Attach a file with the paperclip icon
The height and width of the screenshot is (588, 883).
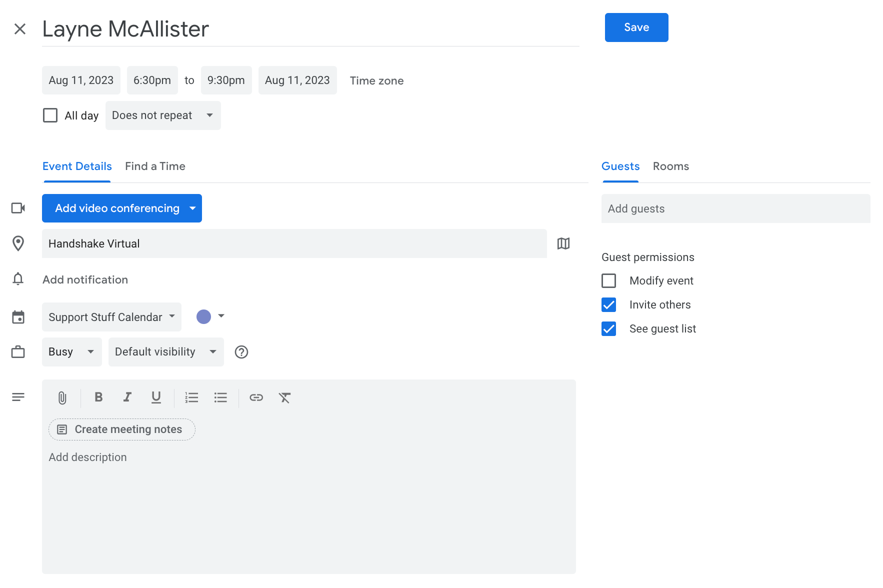(62, 398)
